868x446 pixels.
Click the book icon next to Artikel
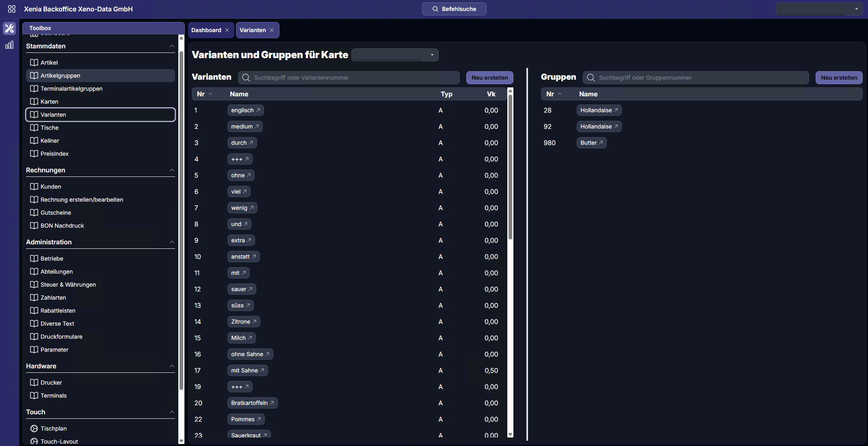34,63
